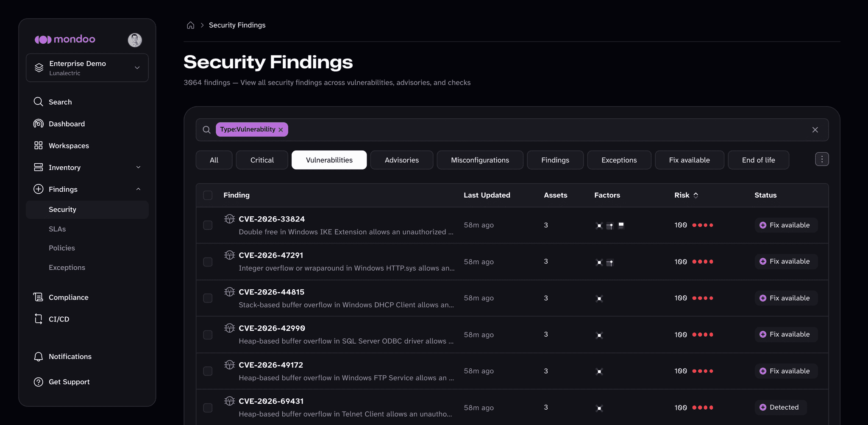The image size is (868, 425).
Task: Open the user avatar profile menu
Action: point(135,40)
